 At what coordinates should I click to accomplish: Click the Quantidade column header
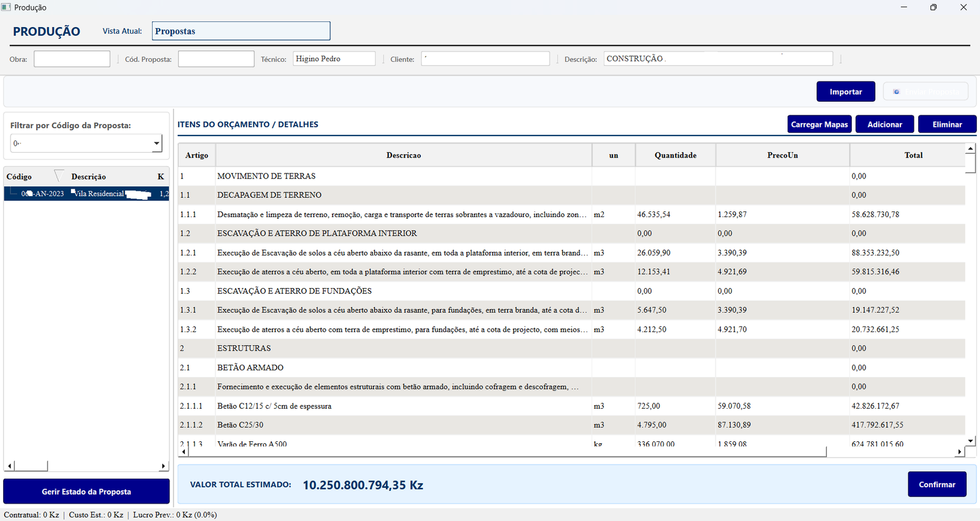(x=676, y=155)
